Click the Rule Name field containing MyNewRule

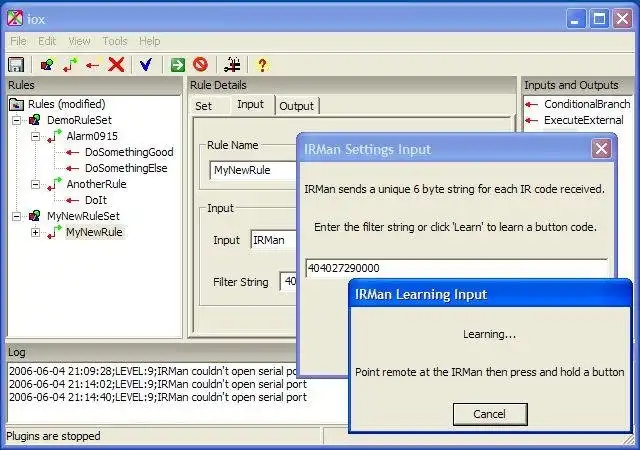click(x=253, y=170)
